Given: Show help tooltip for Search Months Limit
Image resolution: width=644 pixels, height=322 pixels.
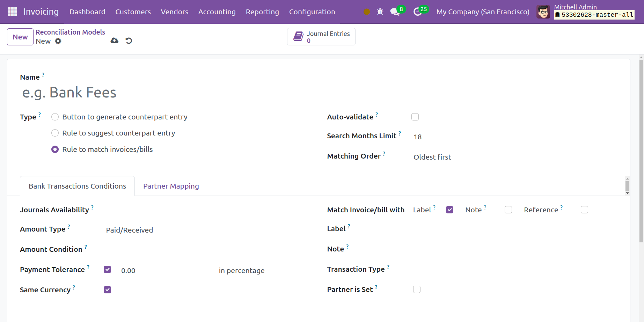Looking at the screenshot, I should coord(400,133).
